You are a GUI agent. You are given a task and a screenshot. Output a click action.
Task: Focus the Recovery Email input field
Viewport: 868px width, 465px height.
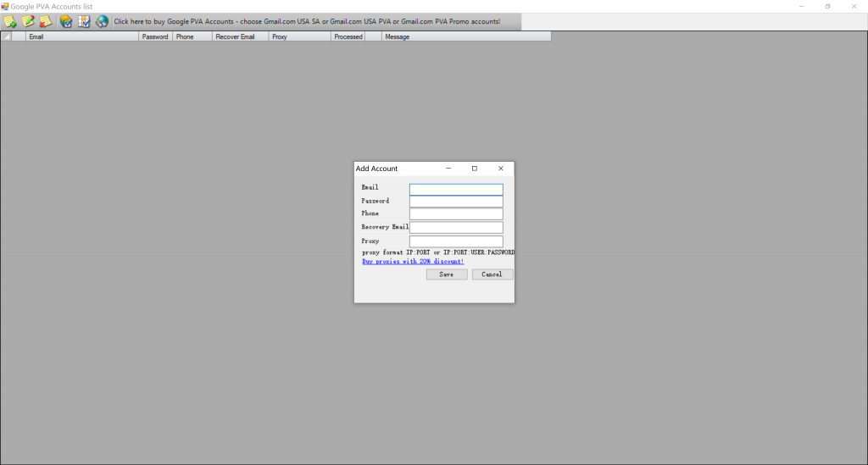456,227
